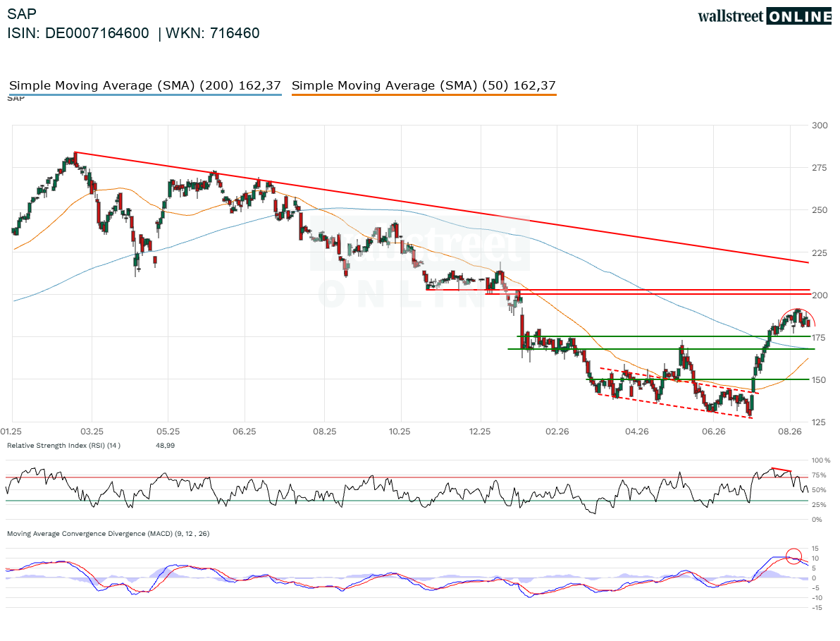Screen dimensions: 840x641
Task: Click the RSI 100 % scale label
Action: click(821, 460)
